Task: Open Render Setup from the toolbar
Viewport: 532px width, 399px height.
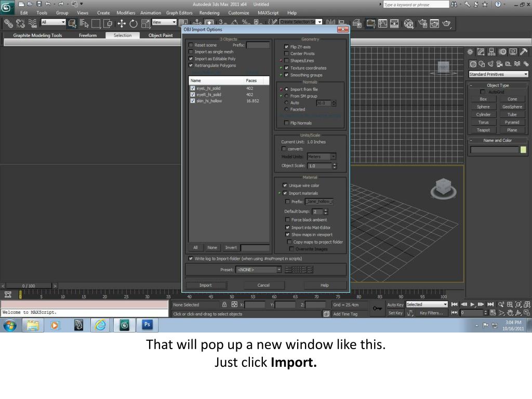Action: (x=422, y=23)
